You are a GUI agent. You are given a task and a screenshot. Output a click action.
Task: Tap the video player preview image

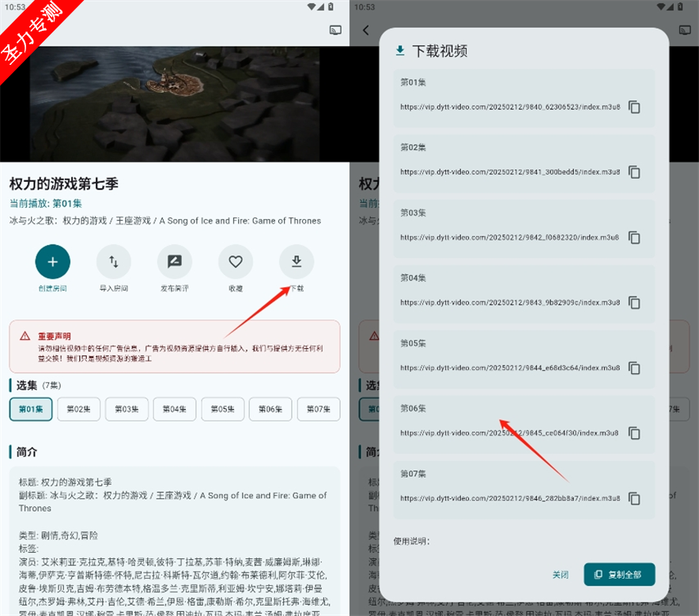pos(175,104)
